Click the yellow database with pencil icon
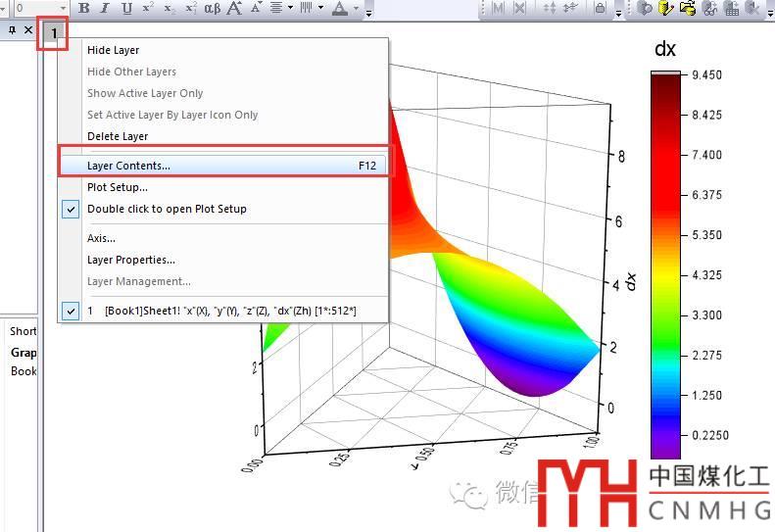 pyautogui.click(x=666, y=8)
